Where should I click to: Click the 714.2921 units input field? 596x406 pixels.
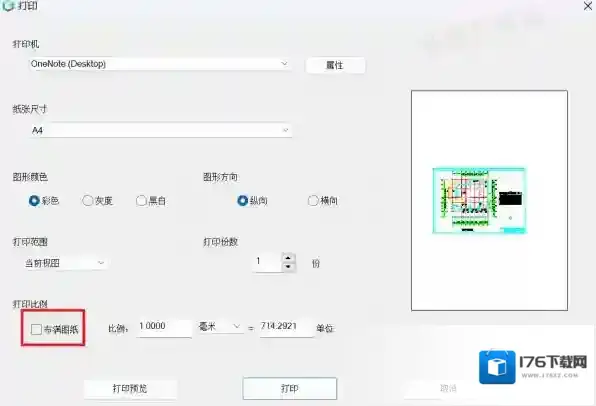coord(287,327)
